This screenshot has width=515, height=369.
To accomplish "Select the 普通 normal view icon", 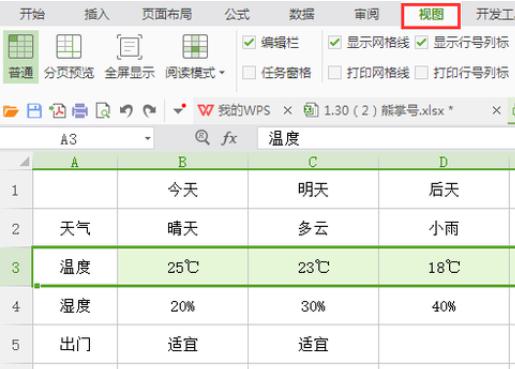I will click(21, 56).
